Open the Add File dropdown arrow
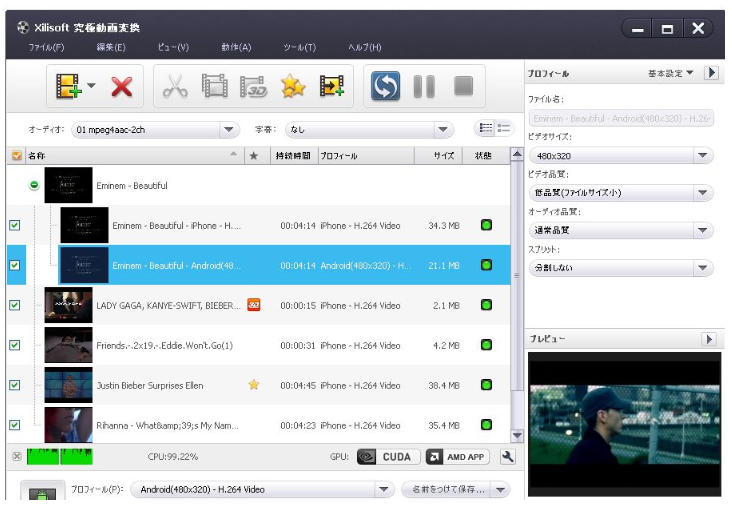The image size is (732, 505). (x=92, y=85)
